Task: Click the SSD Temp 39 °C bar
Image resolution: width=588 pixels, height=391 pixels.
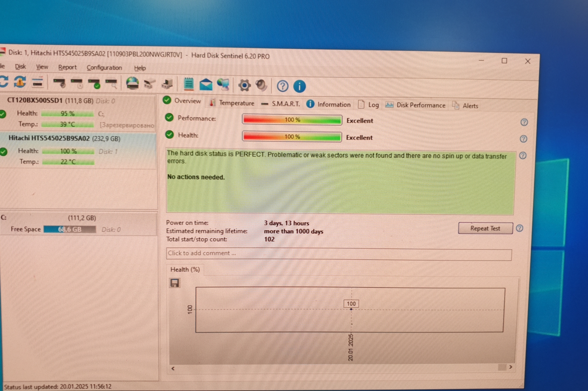Action: [x=67, y=125]
